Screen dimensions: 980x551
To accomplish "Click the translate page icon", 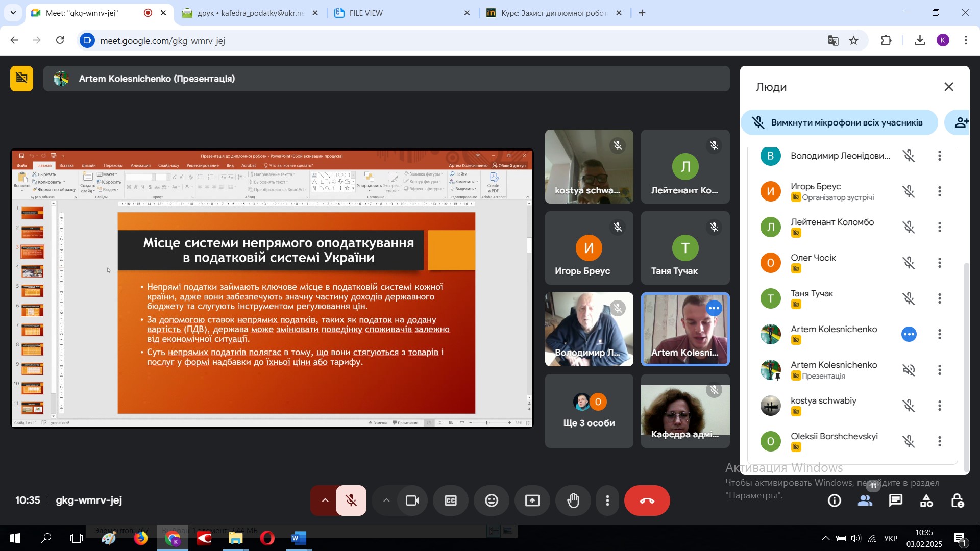I will click(x=833, y=40).
